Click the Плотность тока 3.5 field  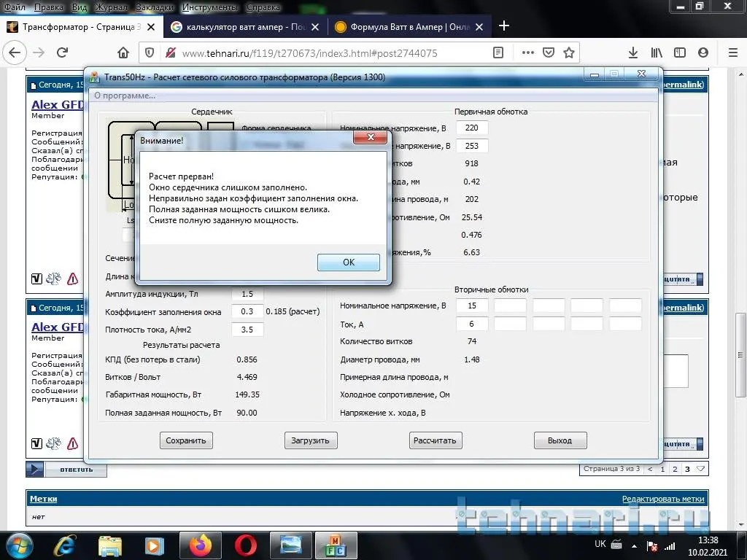[x=247, y=330]
